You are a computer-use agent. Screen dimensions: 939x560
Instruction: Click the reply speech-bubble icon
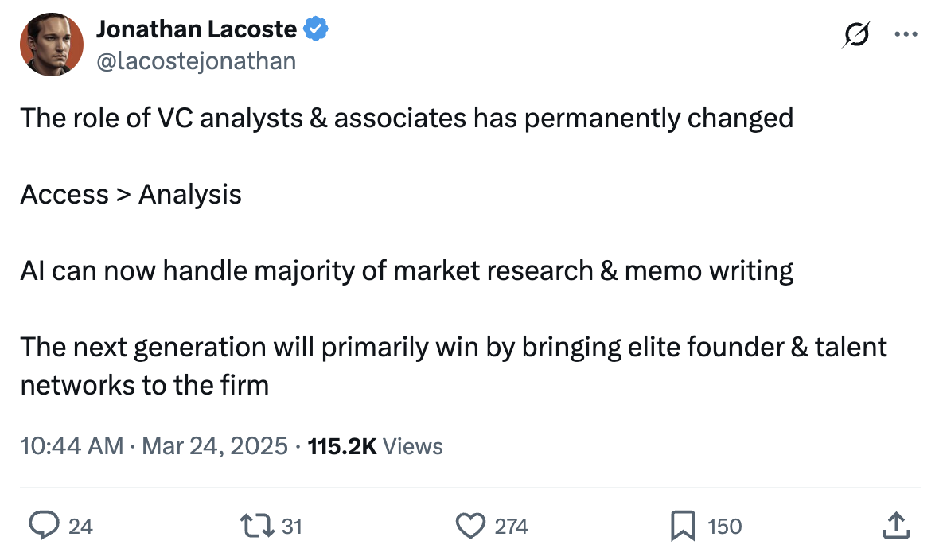41,525
